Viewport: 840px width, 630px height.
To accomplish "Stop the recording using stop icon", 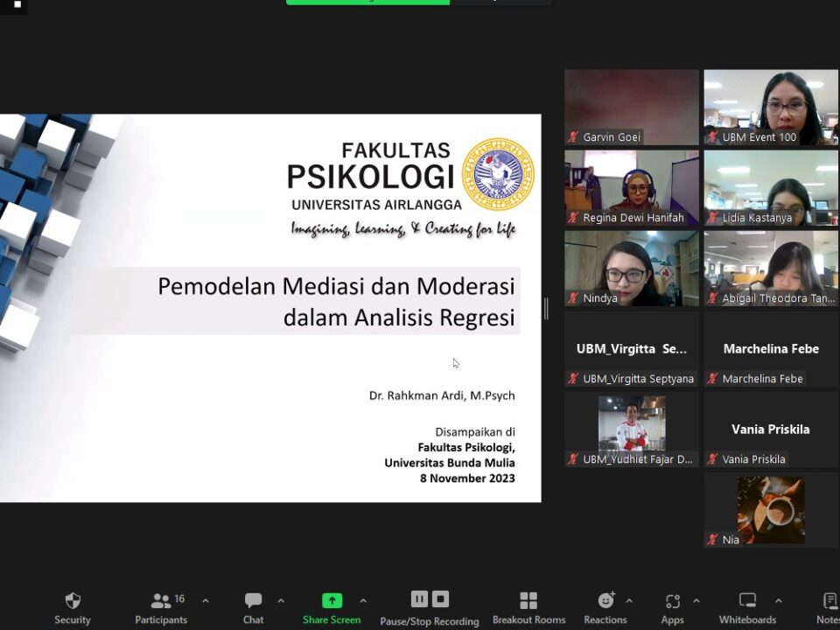I will (x=440, y=598).
